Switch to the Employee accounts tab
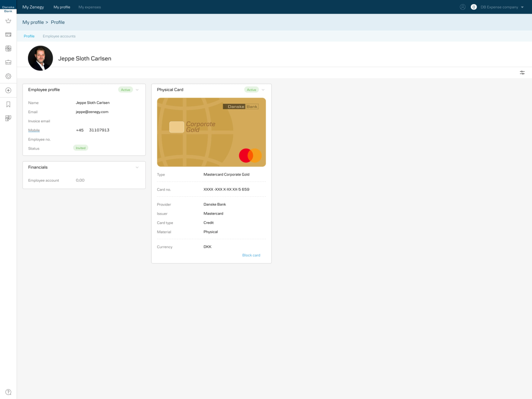This screenshot has height=399, width=532. [59, 36]
